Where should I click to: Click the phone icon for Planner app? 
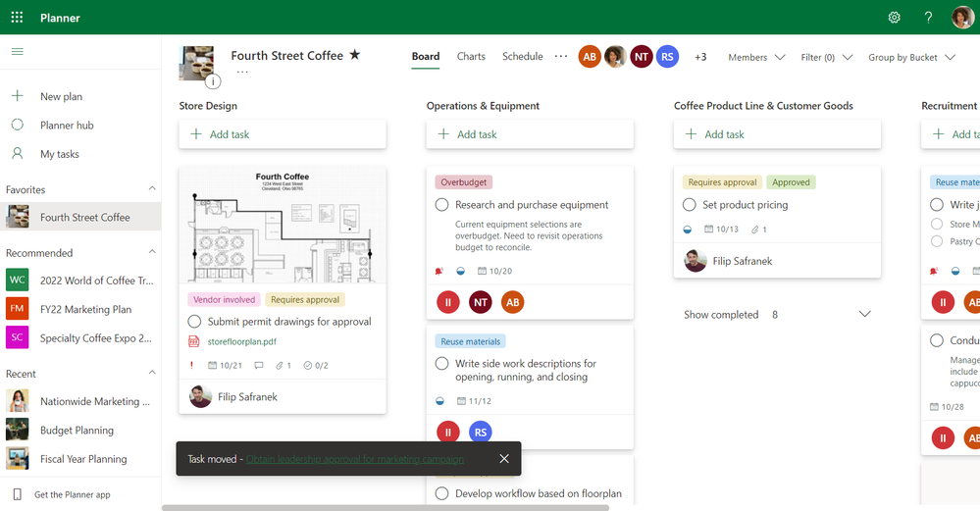(x=17, y=494)
